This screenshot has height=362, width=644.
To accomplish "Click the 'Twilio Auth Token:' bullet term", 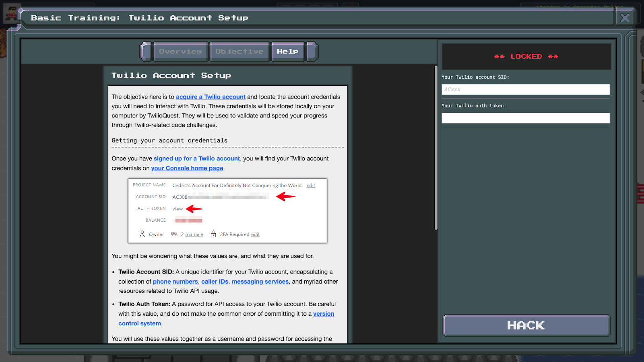I will (x=144, y=304).
